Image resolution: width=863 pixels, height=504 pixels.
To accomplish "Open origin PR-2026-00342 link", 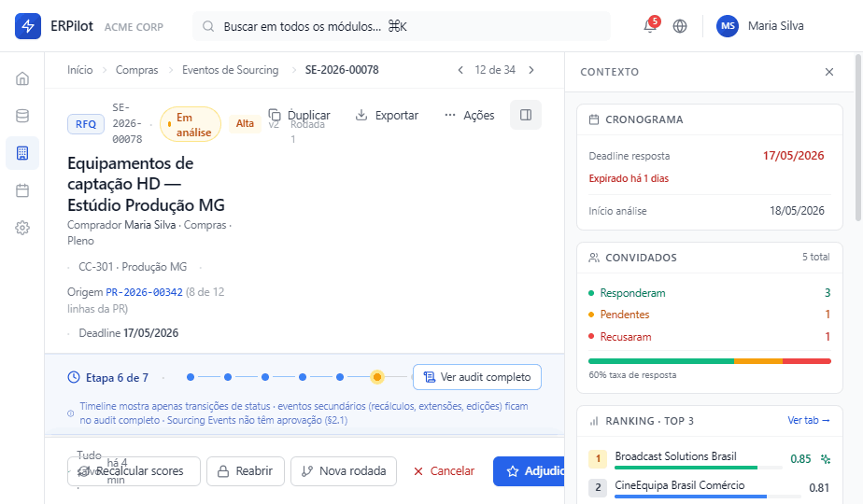I will click(x=144, y=292).
